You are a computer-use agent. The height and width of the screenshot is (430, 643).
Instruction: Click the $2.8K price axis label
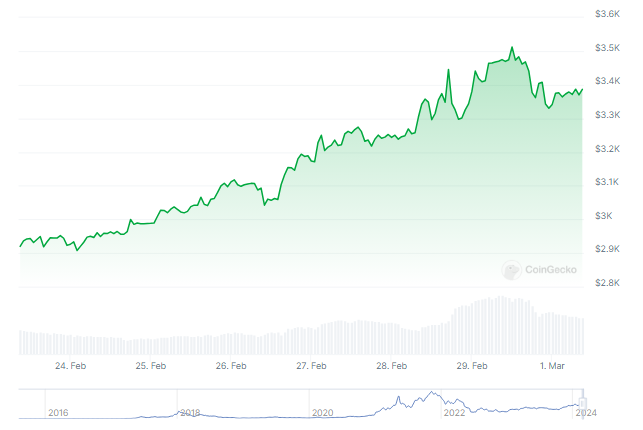pos(607,283)
